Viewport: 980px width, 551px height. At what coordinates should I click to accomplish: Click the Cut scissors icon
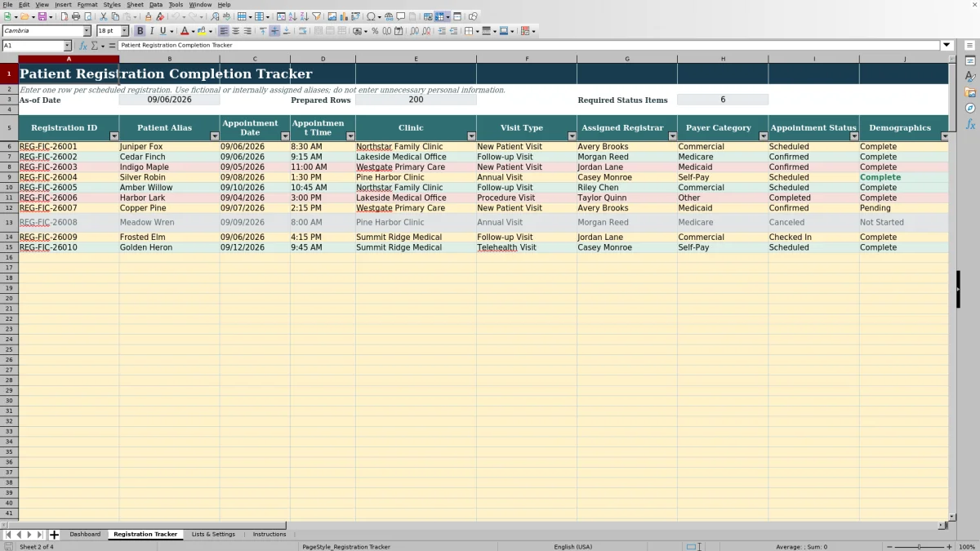click(x=104, y=16)
